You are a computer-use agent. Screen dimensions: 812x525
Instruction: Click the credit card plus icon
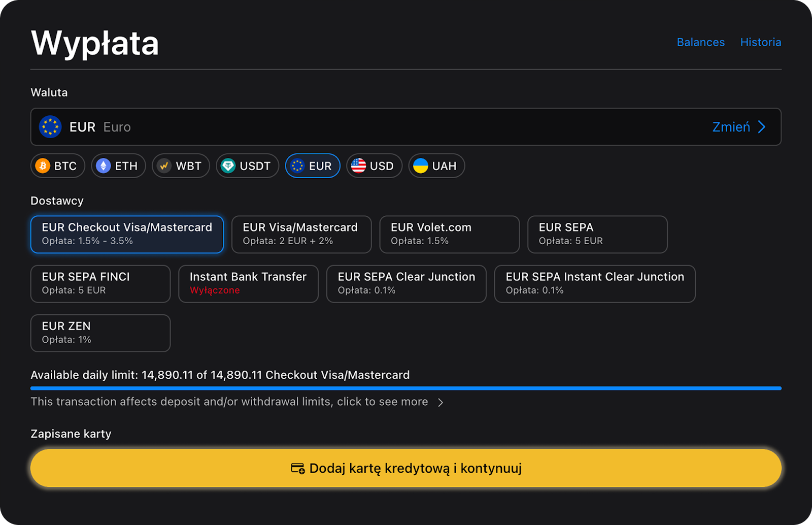click(x=298, y=468)
